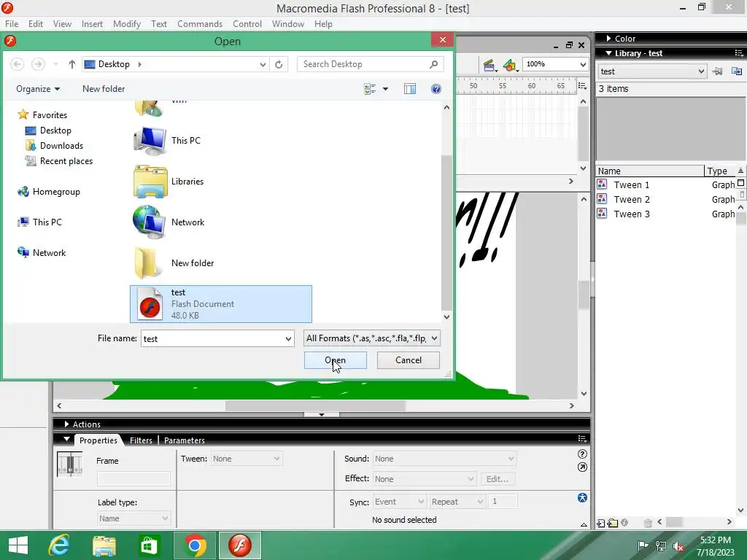Open Windows Store from taskbar
Image resolution: width=747 pixels, height=560 pixels.
pos(149,545)
